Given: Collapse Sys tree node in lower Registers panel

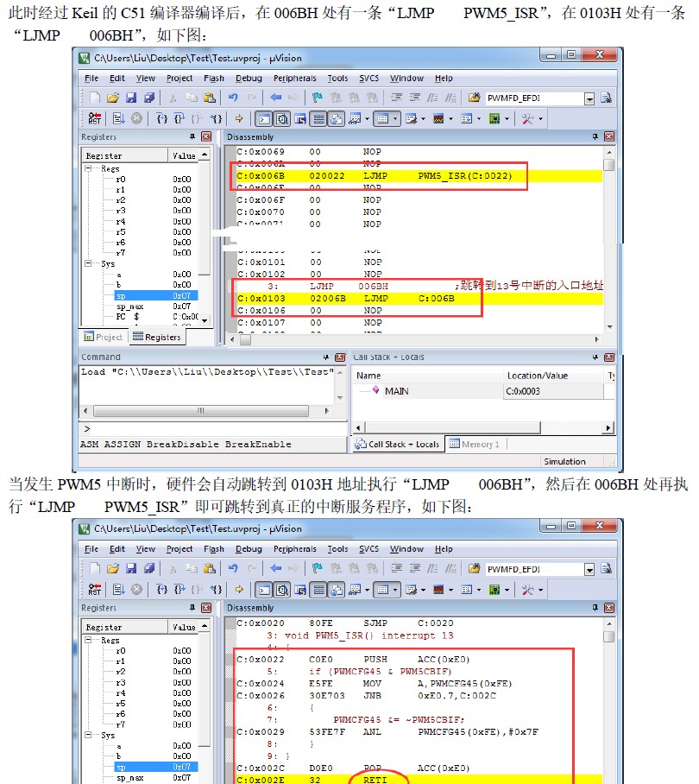Looking at the screenshot, I should pos(88,735).
